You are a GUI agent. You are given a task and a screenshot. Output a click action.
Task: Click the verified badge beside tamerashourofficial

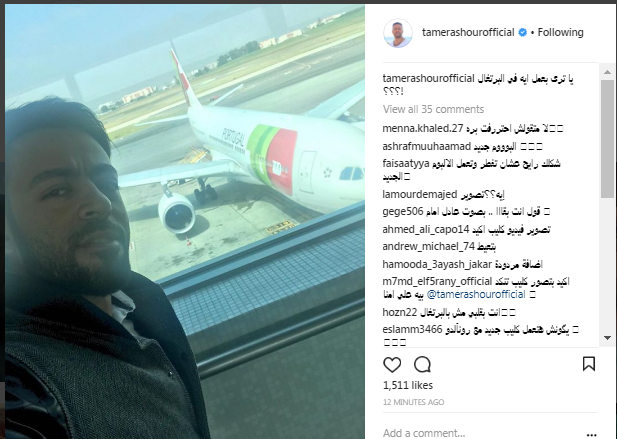click(x=523, y=33)
